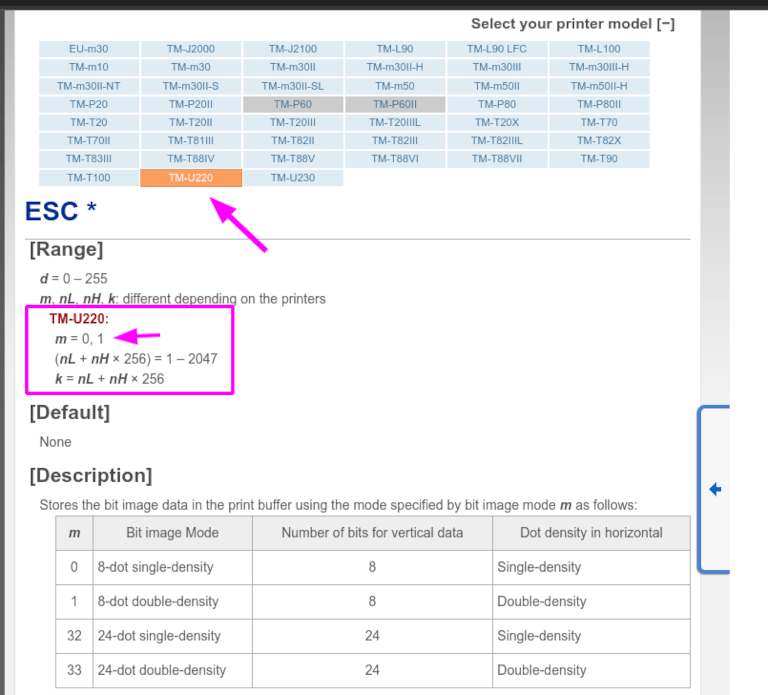Select the highlighted TM-U220 printer model

click(x=191, y=178)
